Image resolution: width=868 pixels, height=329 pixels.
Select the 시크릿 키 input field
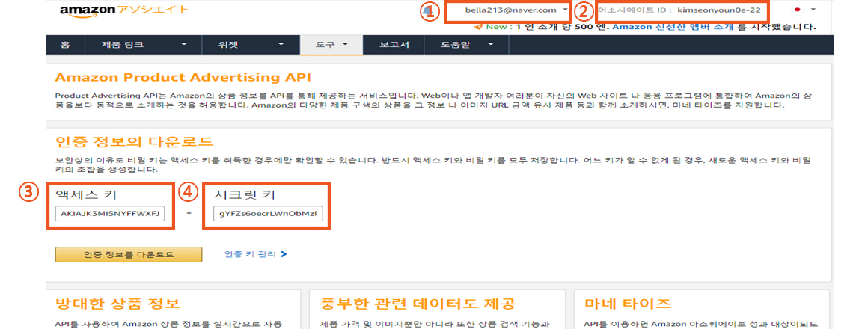(268, 214)
